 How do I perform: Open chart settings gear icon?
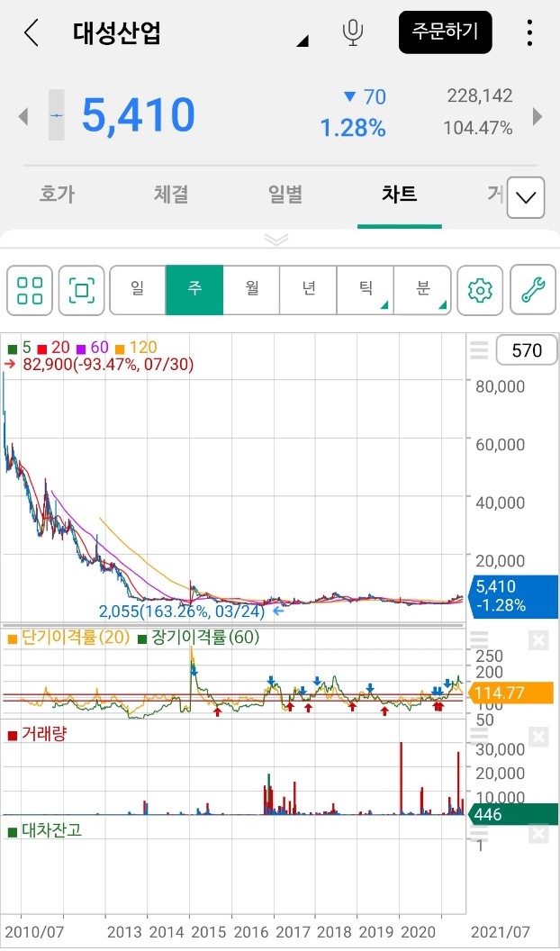pyautogui.click(x=480, y=291)
